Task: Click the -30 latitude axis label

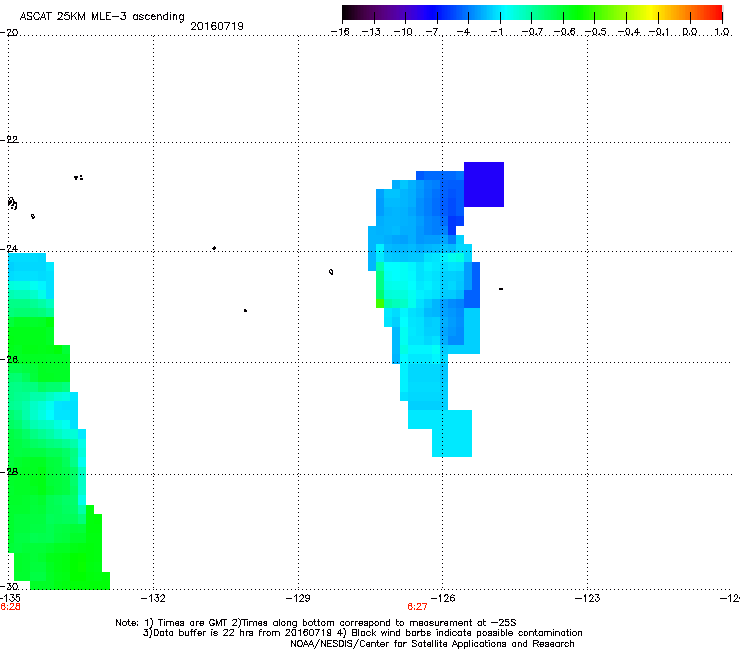Action: [x=9, y=586]
